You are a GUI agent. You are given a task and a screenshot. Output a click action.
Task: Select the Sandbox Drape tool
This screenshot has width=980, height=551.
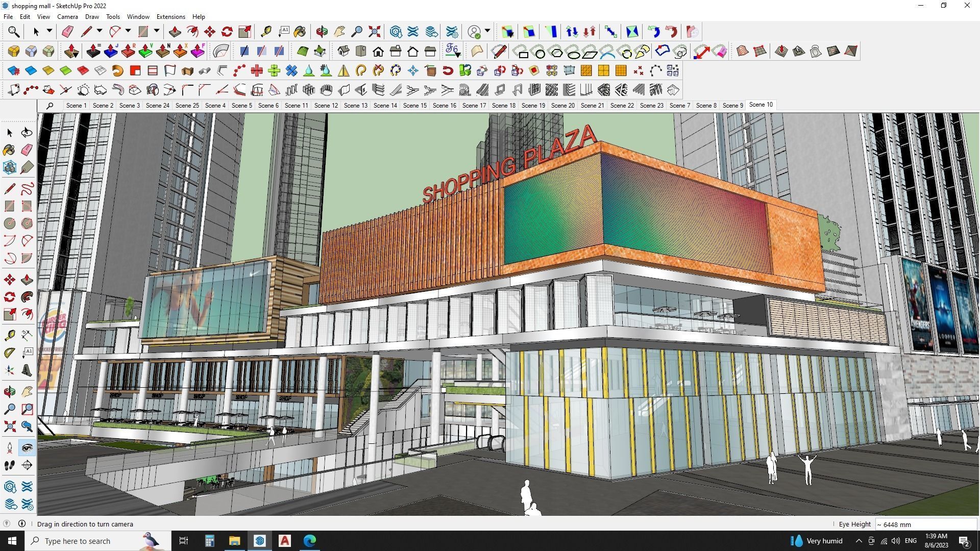[x=816, y=51]
